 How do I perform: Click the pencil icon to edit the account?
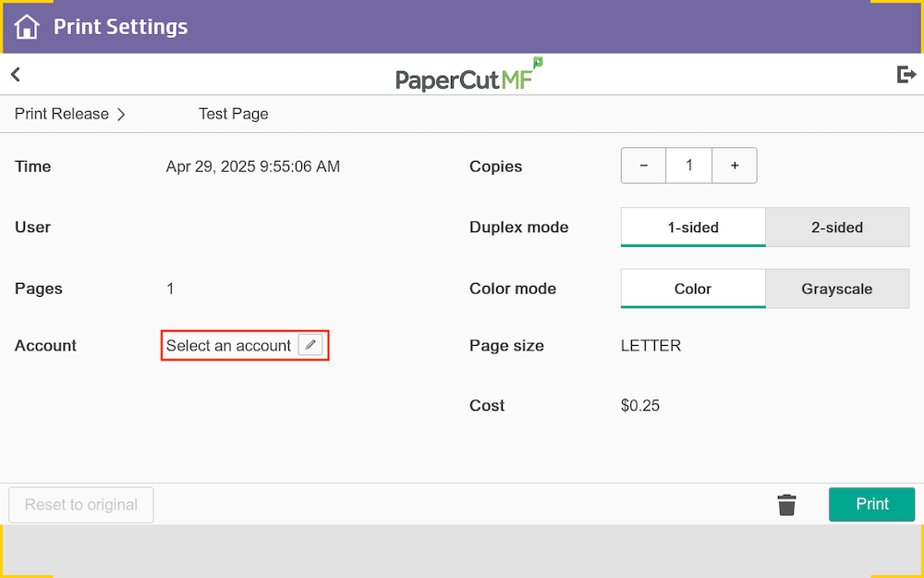(x=310, y=345)
